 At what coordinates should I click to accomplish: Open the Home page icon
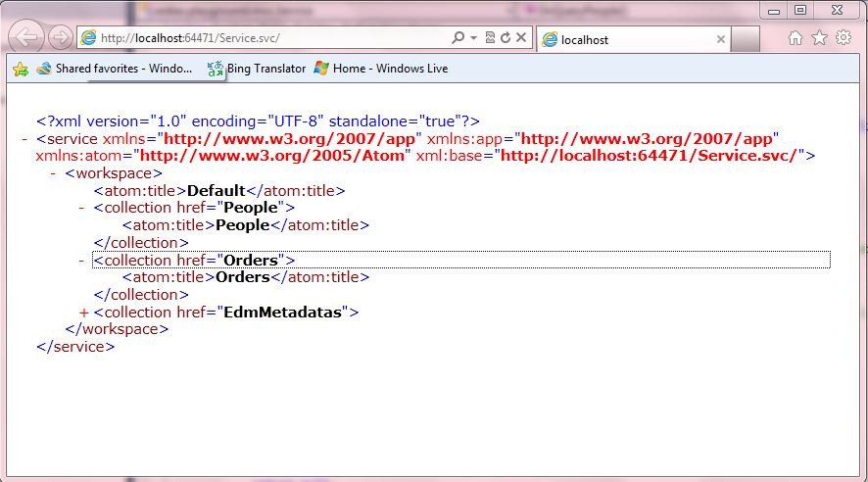tap(796, 38)
